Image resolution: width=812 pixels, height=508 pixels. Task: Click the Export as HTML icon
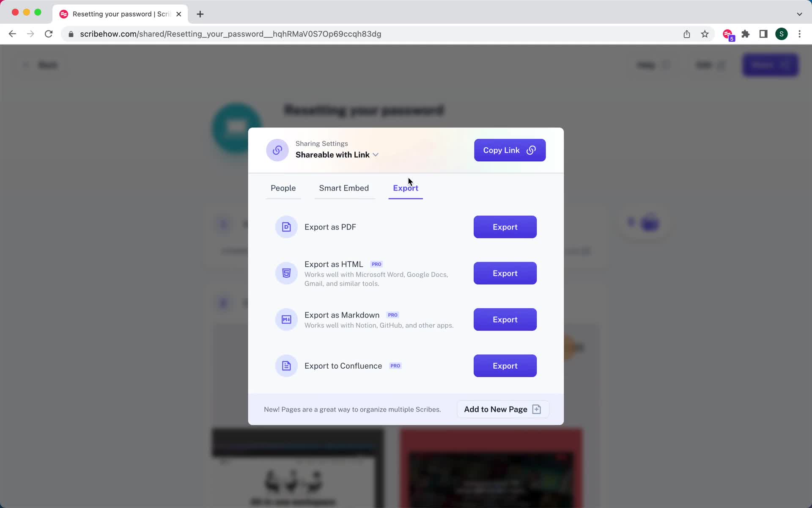click(x=286, y=273)
